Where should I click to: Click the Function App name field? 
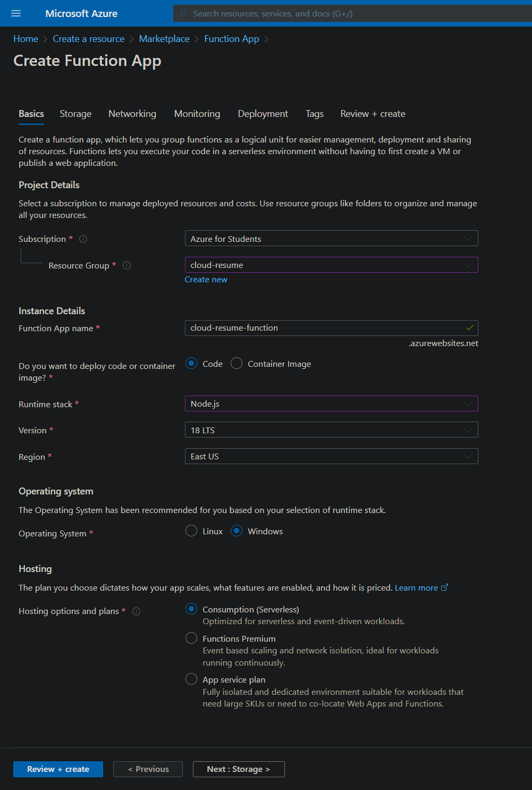coord(331,328)
